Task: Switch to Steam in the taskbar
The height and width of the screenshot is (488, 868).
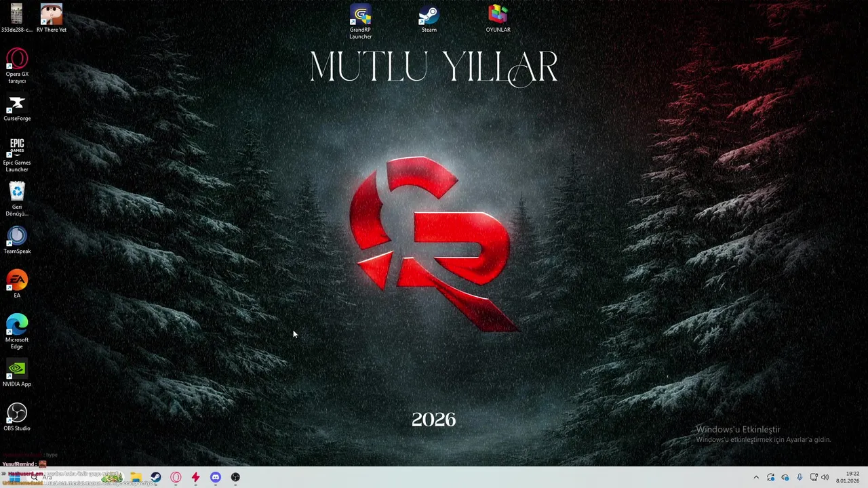Action: (156, 477)
